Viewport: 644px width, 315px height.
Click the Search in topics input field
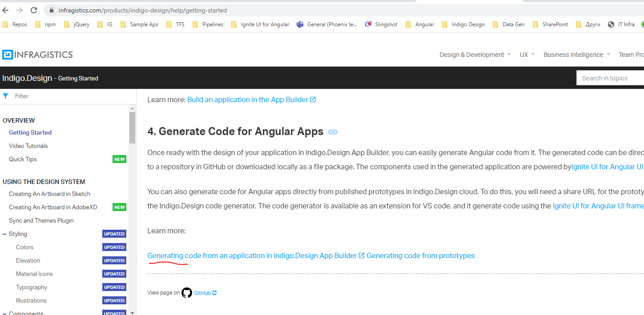pos(614,78)
